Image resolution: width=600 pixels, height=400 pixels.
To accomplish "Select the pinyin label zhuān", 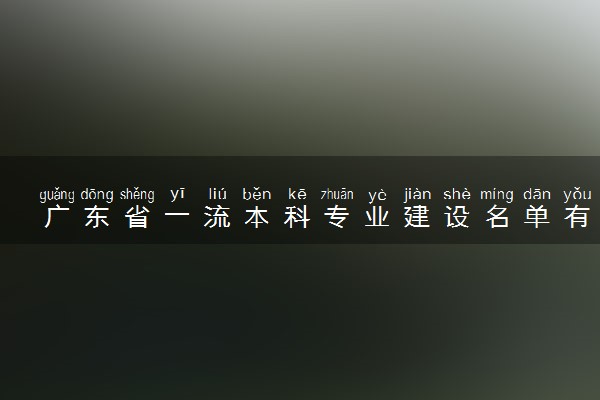I will click(337, 194).
